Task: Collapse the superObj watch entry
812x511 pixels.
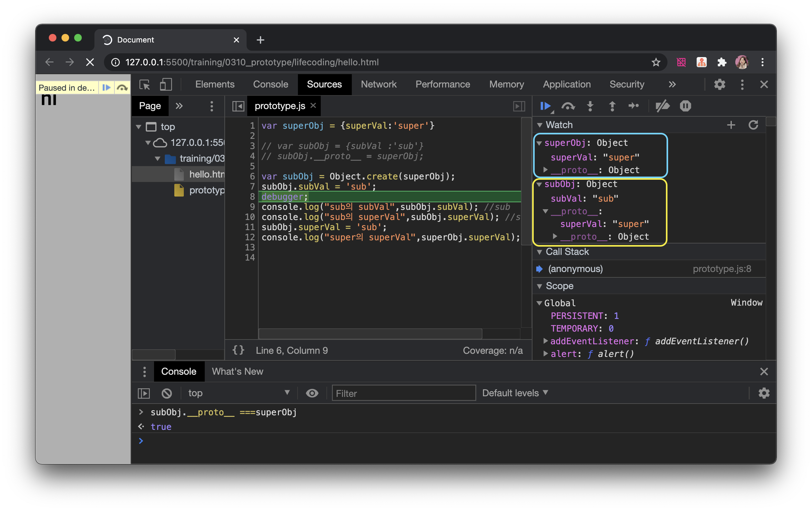Action: pyautogui.click(x=539, y=143)
